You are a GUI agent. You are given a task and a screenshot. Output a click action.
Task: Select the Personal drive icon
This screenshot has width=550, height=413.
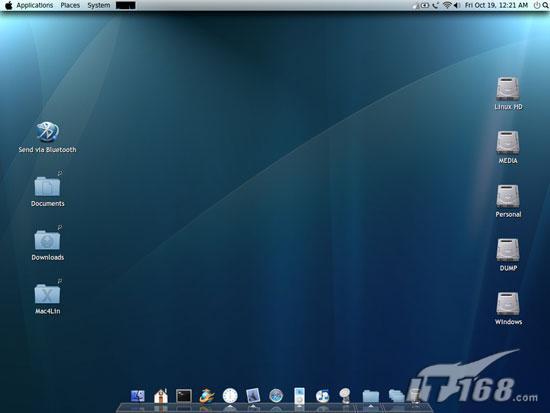coord(508,196)
